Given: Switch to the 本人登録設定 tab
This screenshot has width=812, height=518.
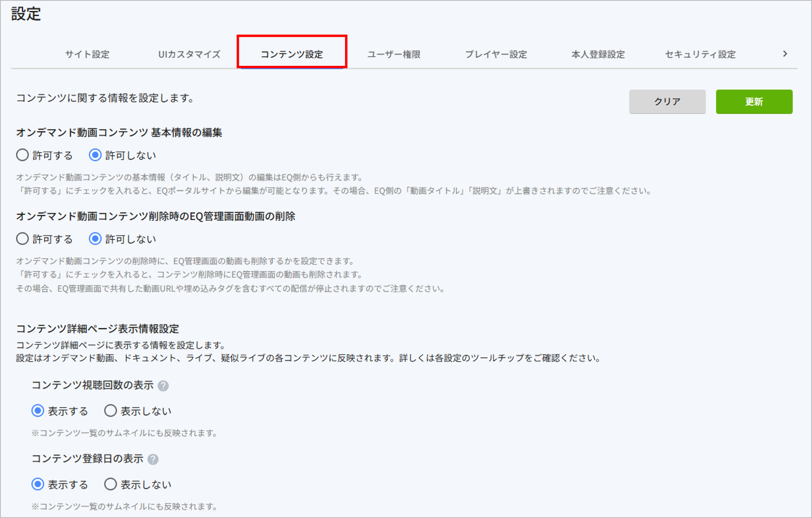Looking at the screenshot, I should [598, 54].
